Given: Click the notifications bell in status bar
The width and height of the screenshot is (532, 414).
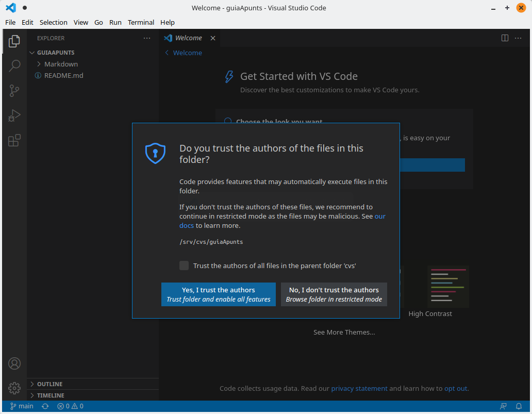Looking at the screenshot, I should coord(519,406).
